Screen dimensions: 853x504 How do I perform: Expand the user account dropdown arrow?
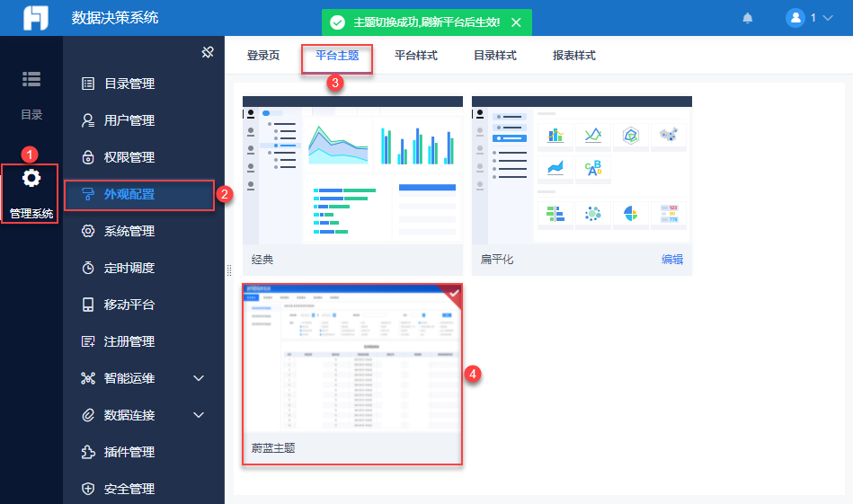828,18
